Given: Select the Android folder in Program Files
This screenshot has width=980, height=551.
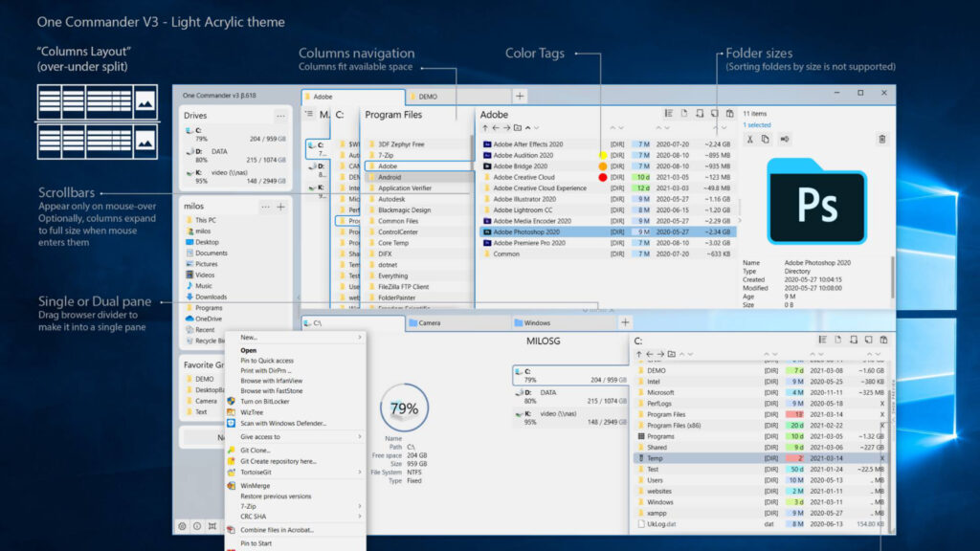Looking at the screenshot, I should pyautogui.click(x=419, y=177).
